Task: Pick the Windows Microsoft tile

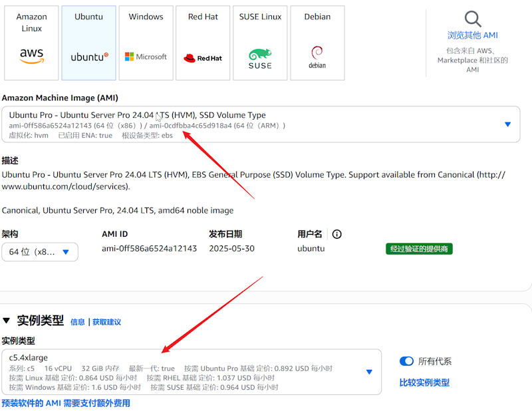Action: pos(146,43)
